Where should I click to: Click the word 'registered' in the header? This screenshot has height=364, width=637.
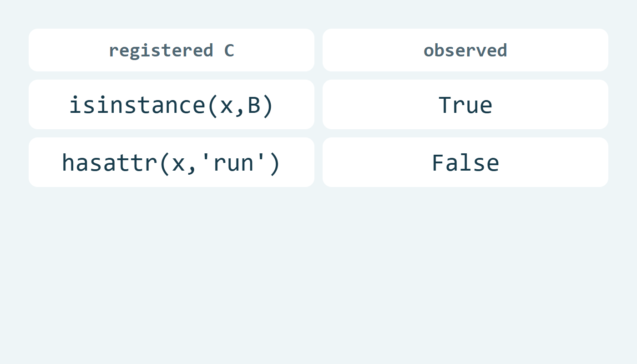point(161,51)
